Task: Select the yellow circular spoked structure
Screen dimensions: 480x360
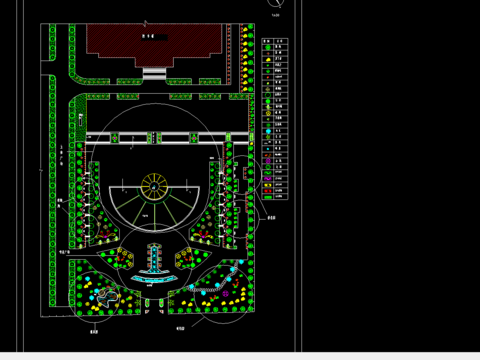Action: click(x=154, y=187)
